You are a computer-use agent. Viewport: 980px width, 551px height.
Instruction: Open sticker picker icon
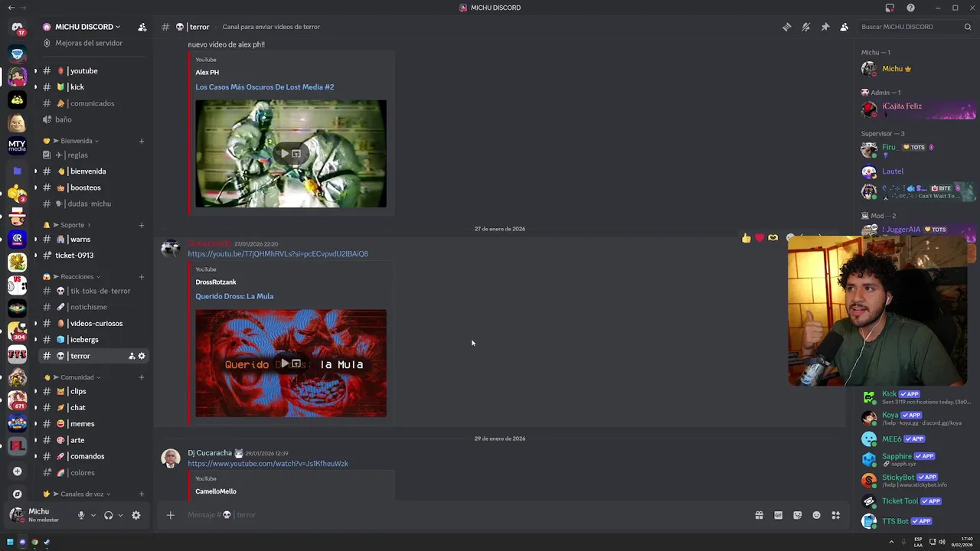pos(797,515)
